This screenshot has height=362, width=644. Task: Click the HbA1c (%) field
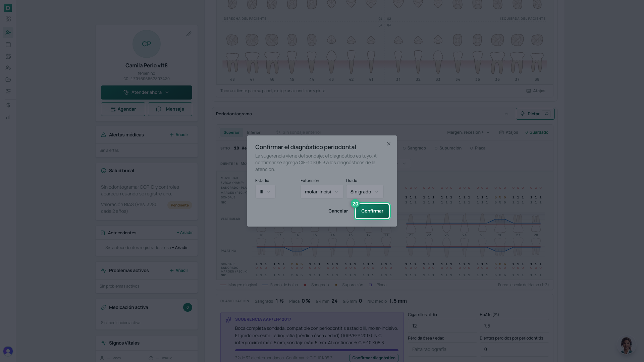[x=514, y=326]
